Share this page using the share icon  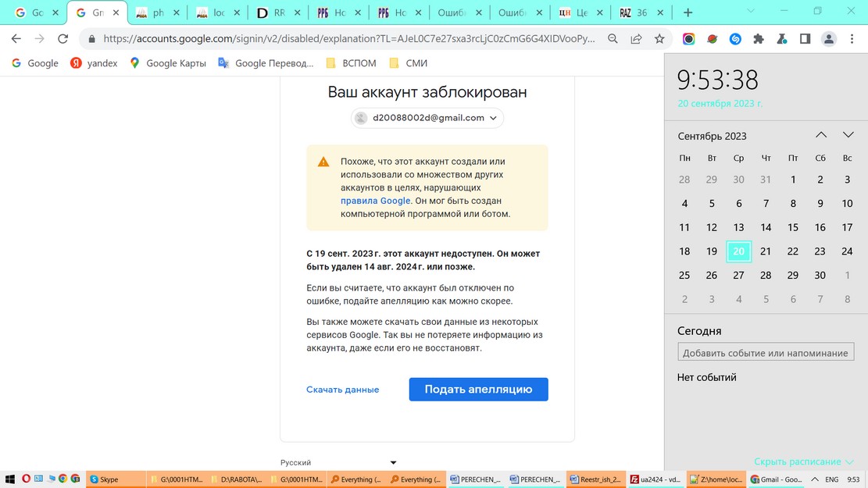636,39
